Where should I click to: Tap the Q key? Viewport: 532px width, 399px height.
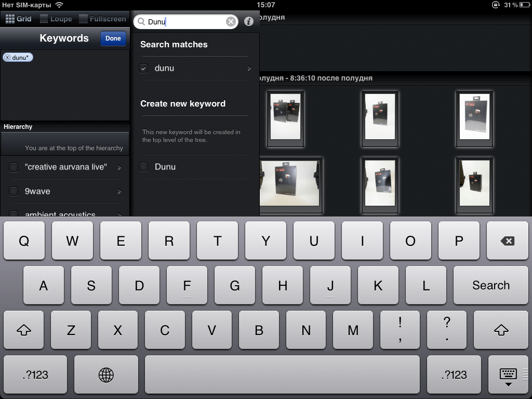tap(24, 241)
